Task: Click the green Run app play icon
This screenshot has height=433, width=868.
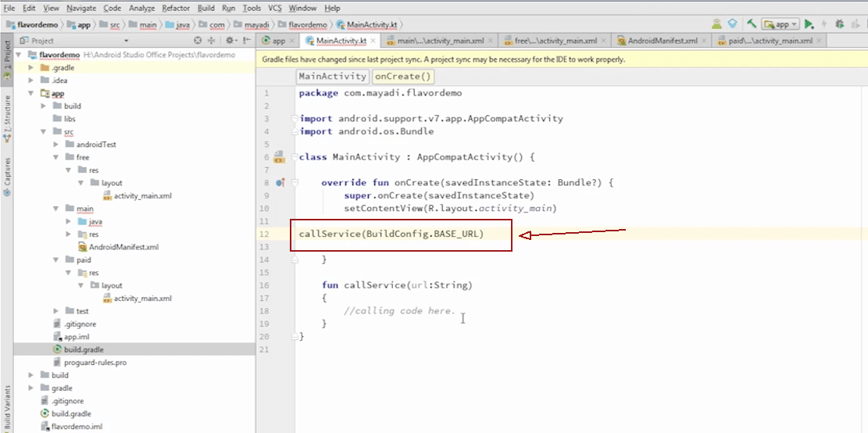Action: (809, 24)
